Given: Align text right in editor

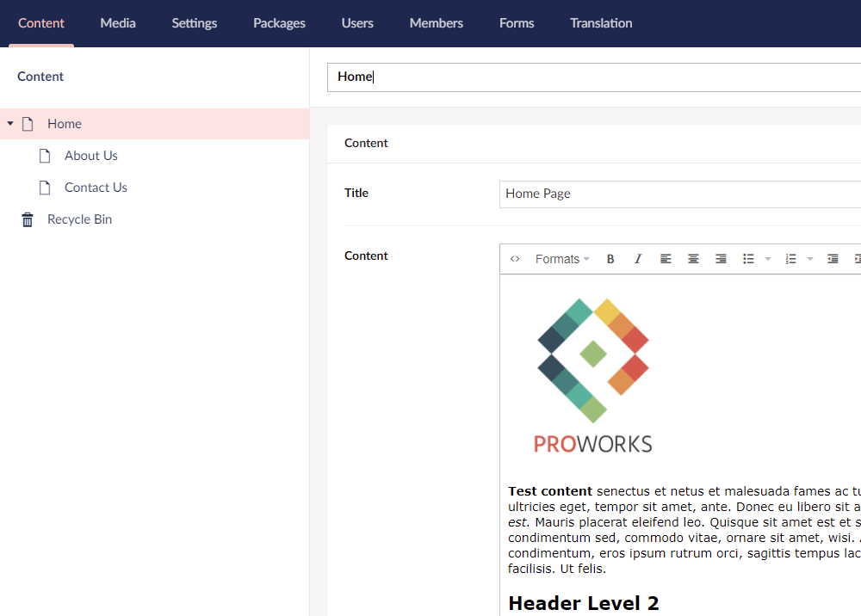Looking at the screenshot, I should [x=721, y=259].
